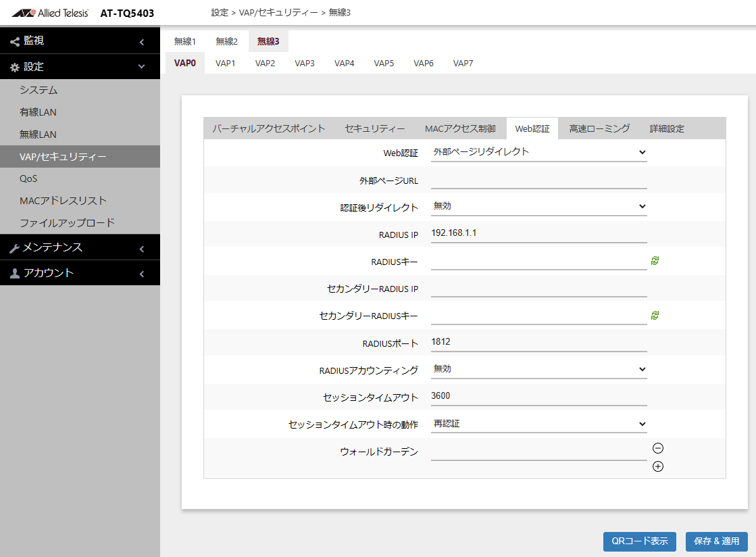Click the share icon beside 監視
This screenshot has height=557, width=756.
click(x=15, y=41)
